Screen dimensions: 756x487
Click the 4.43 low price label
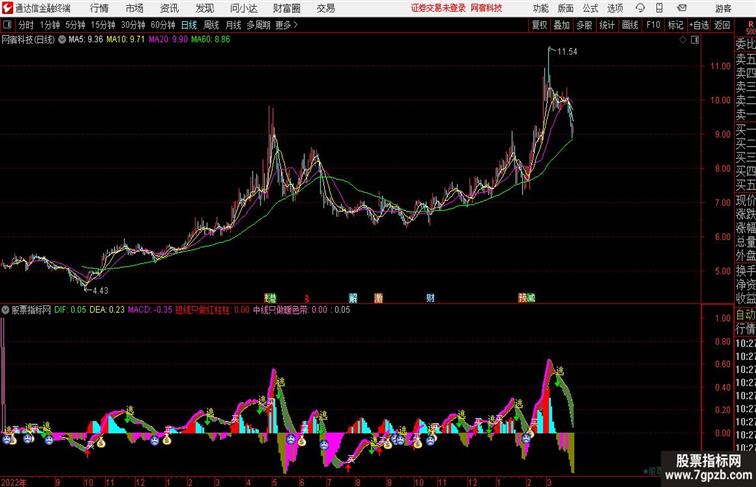coord(100,291)
